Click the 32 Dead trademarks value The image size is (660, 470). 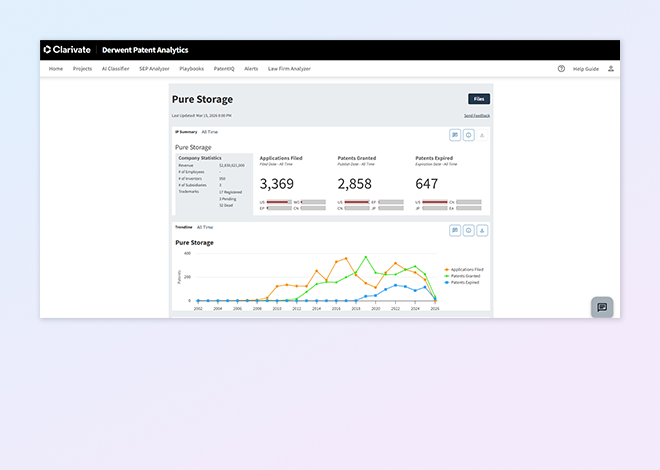tap(226, 205)
